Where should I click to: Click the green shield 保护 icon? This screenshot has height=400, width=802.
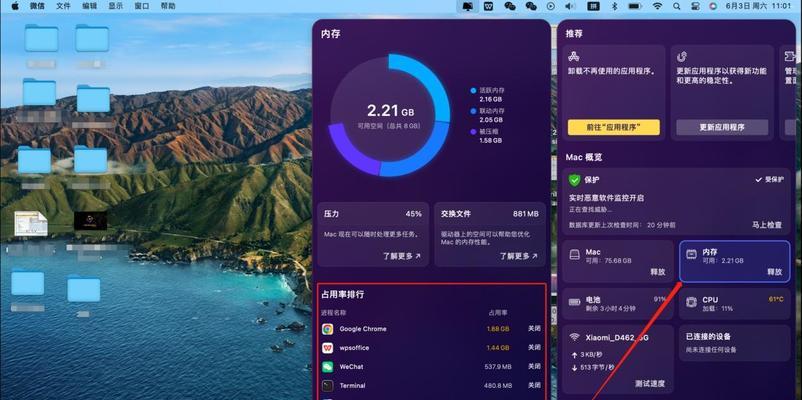pos(575,180)
